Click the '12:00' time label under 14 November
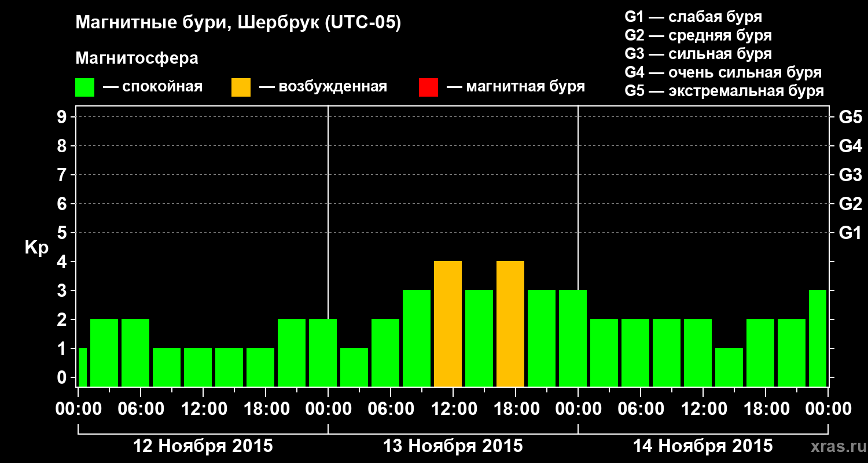 pyautogui.click(x=703, y=409)
